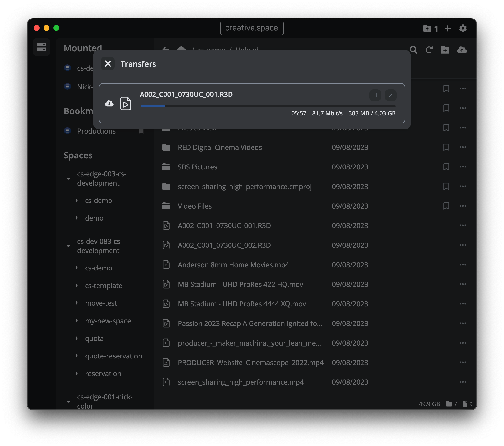The height and width of the screenshot is (446, 504).
Task: Open more options for Passion 2023 Recap
Action: [463, 323]
